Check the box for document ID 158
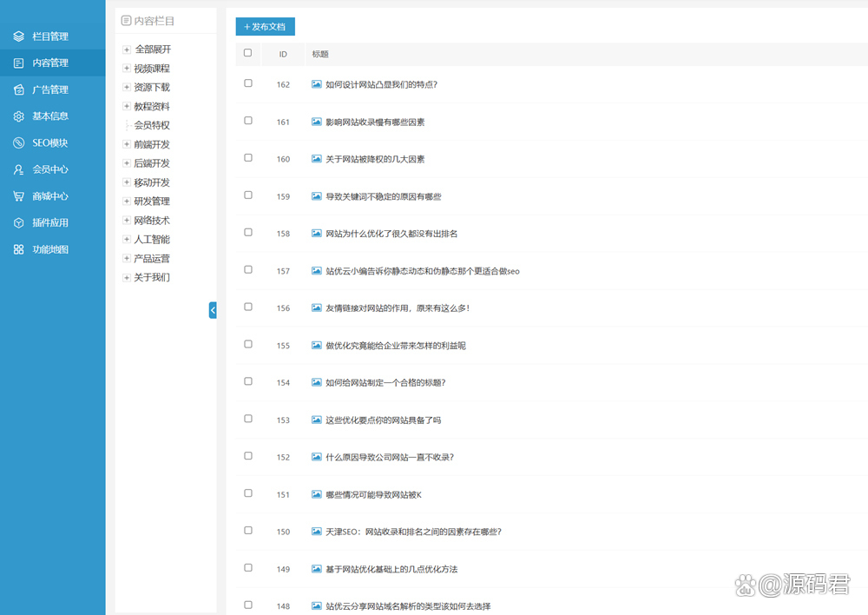This screenshot has width=868, height=615. click(x=248, y=232)
